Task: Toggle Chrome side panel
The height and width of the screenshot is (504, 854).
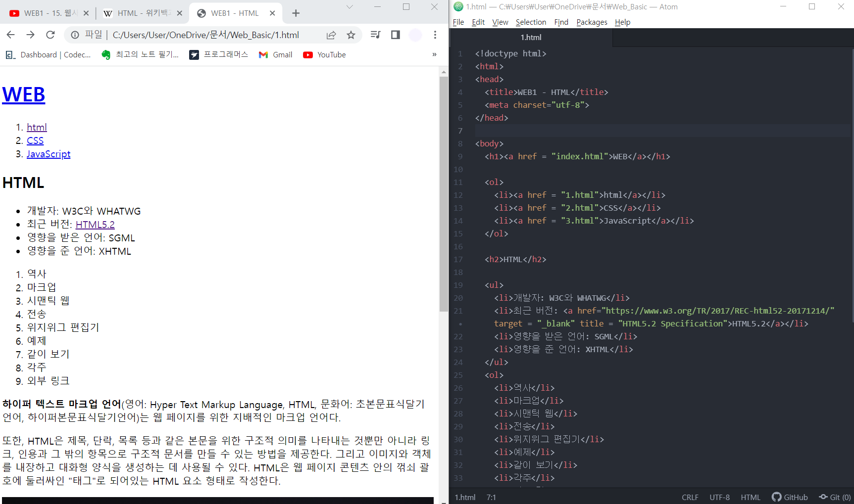Action: (395, 35)
